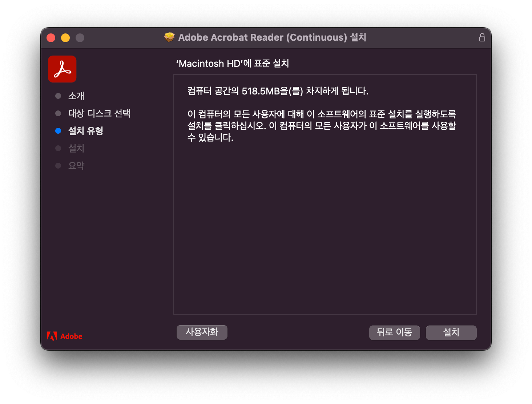
Task: Click the yellow minimize button
Action: point(65,37)
